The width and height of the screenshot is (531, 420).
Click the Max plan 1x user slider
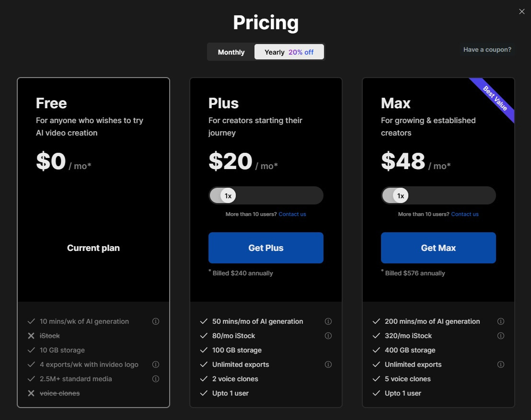click(401, 196)
